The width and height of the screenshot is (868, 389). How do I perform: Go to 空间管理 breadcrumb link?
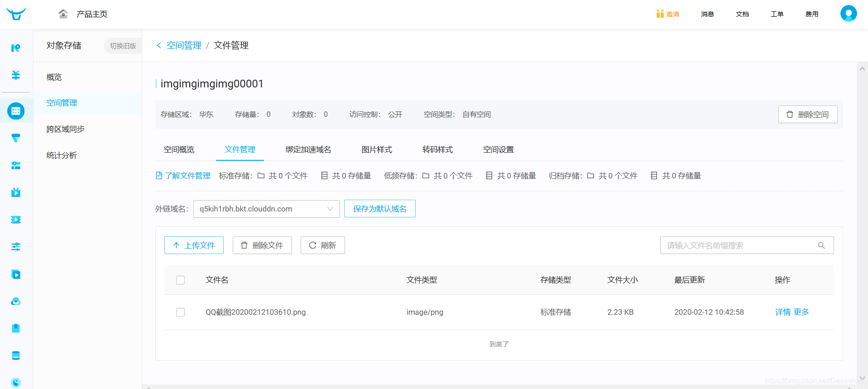coord(184,45)
